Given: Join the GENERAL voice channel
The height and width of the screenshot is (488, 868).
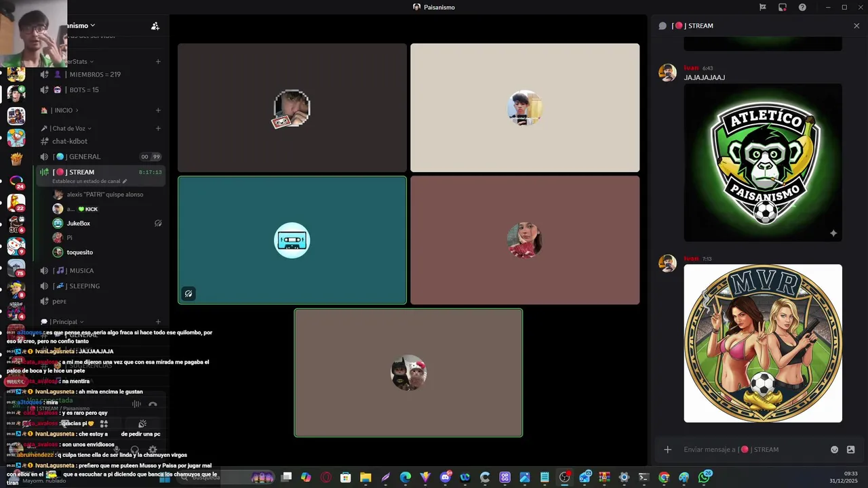Looking at the screenshot, I should pos(102,157).
